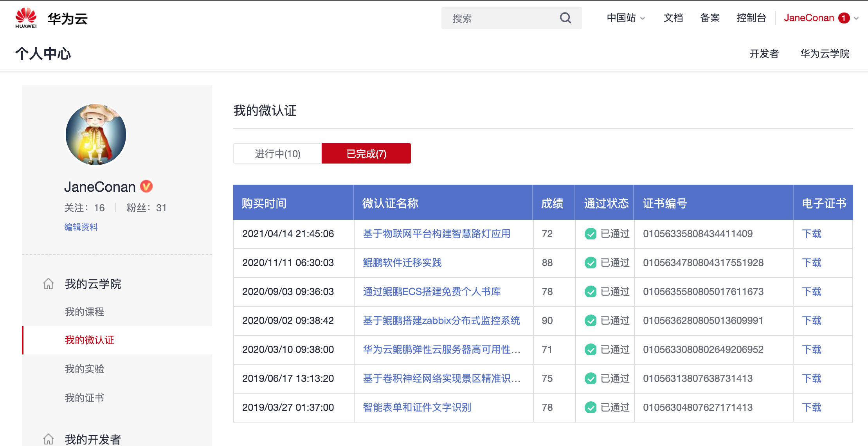The image size is (868, 446).
Task: Click the house icon beside 我的云学院
Action: click(x=48, y=283)
